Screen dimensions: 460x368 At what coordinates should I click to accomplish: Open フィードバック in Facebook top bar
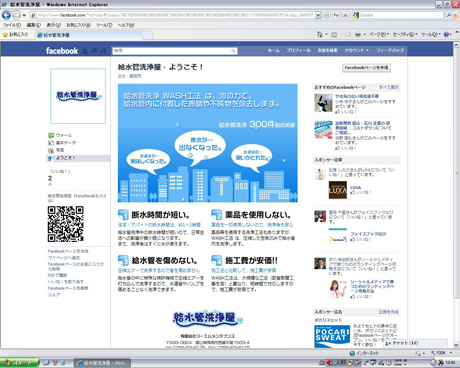coord(390,50)
